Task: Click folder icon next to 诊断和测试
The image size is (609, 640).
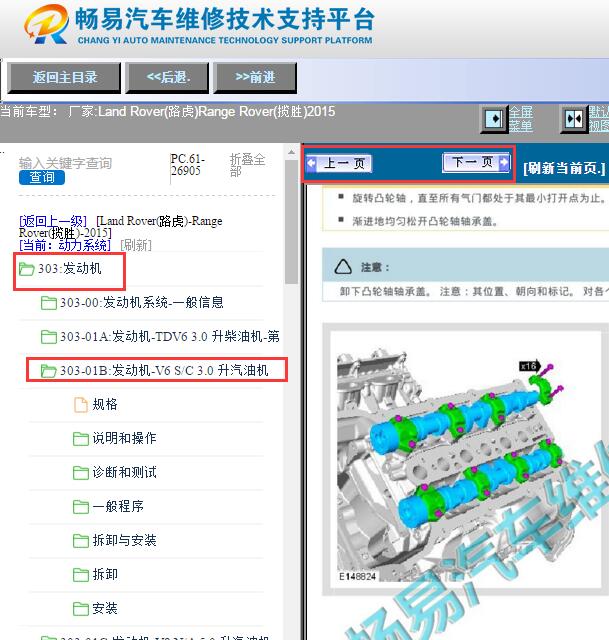Action: [80, 473]
